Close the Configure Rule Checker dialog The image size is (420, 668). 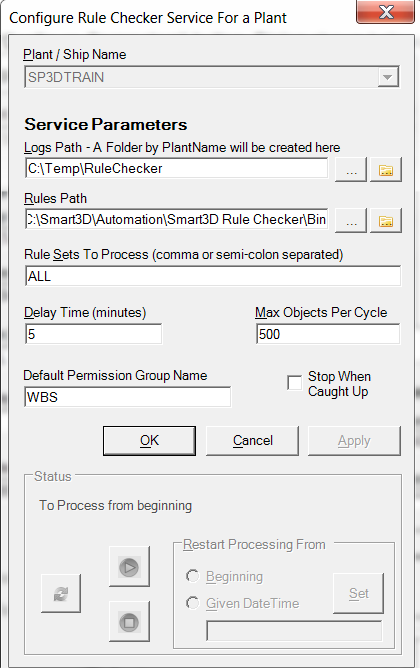385,12
